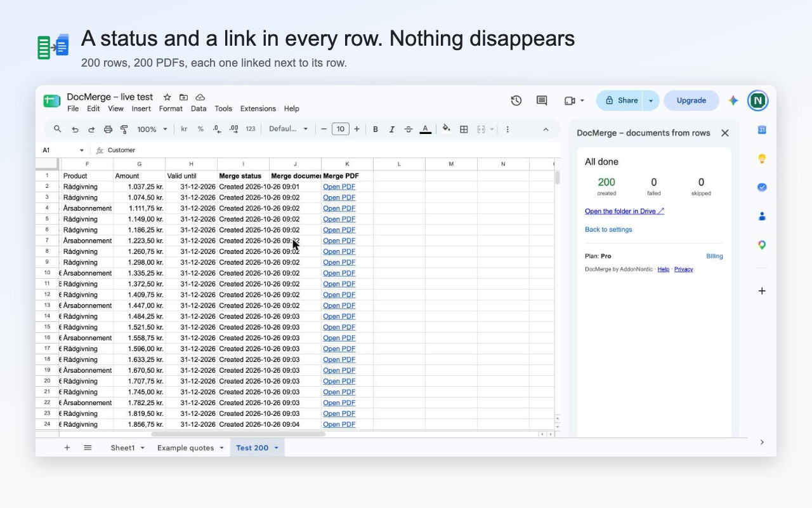Toggle strikethrough formatting
The image size is (812, 508).
tap(409, 129)
